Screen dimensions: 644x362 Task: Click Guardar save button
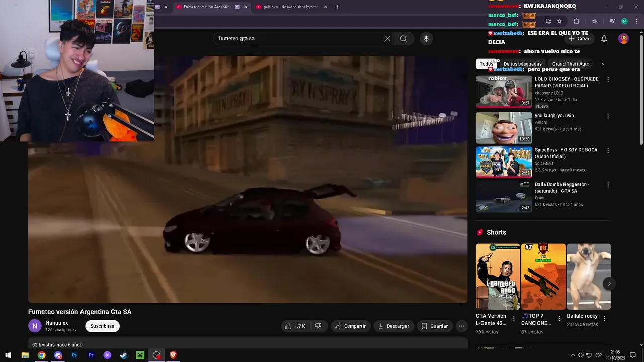435,326
